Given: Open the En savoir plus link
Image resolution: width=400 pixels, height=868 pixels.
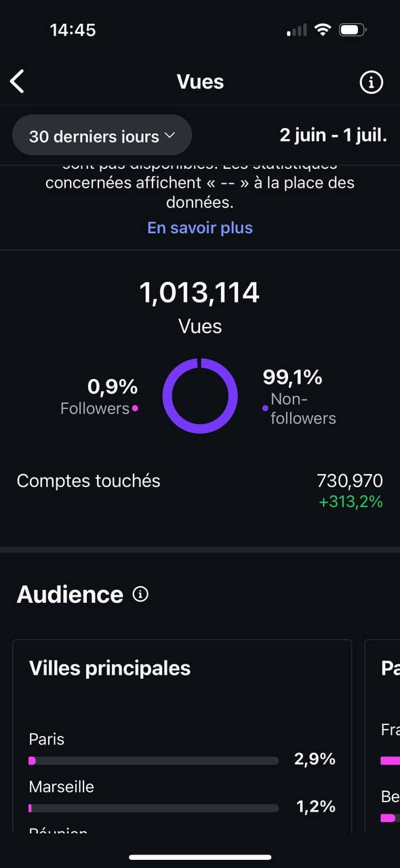Looking at the screenshot, I should pos(200,227).
